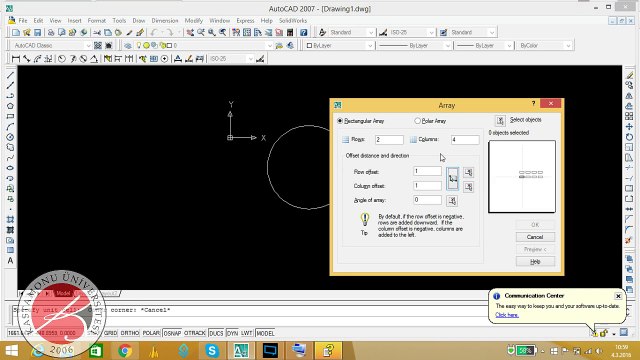Image resolution: width=640 pixels, height=360 pixels.
Task: Click the Cancel button in Array dialog
Action: 535,237
